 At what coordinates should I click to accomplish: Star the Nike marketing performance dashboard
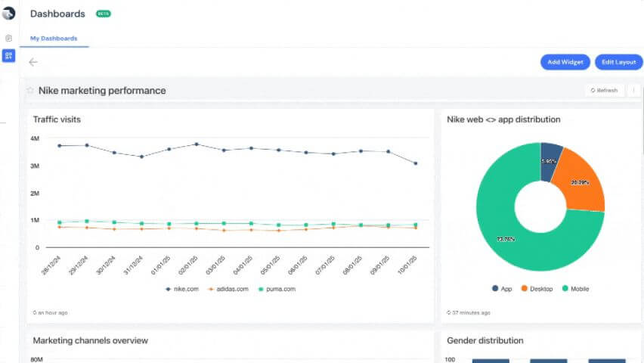30,91
